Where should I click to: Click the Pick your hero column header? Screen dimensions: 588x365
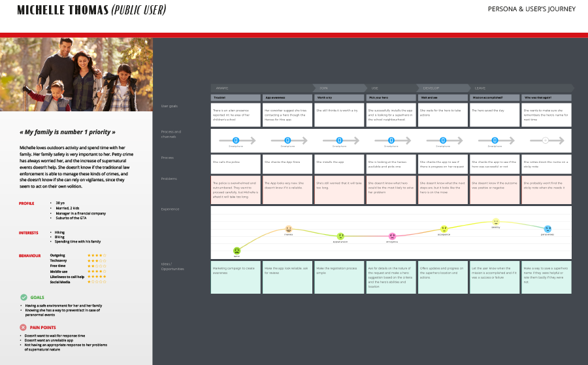pyautogui.click(x=391, y=97)
